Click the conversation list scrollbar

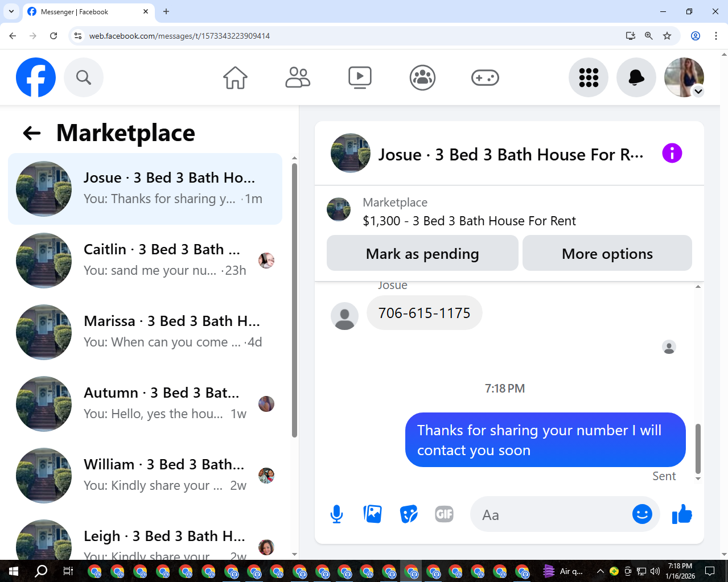[x=294, y=300]
